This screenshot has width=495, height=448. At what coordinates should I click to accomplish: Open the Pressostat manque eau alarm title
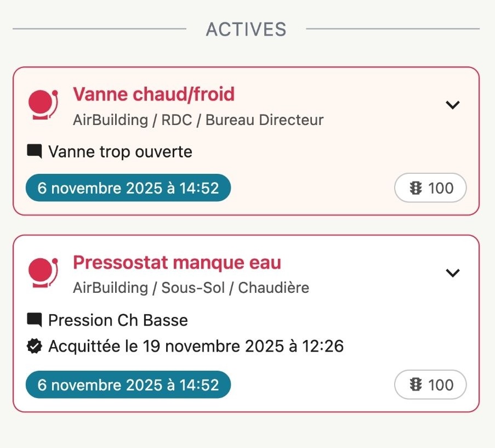(177, 262)
